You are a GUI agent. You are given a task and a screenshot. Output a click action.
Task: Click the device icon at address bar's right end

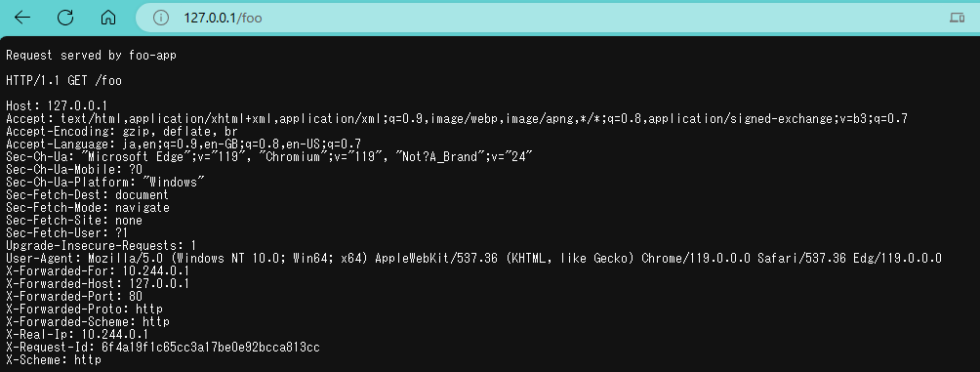click(x=957, y=18)
